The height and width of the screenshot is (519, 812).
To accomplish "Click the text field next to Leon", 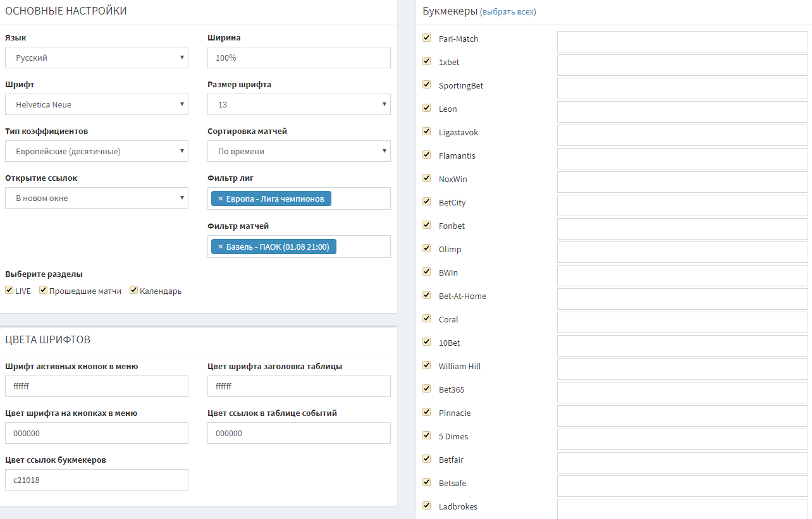I will [x=682, y=112].
